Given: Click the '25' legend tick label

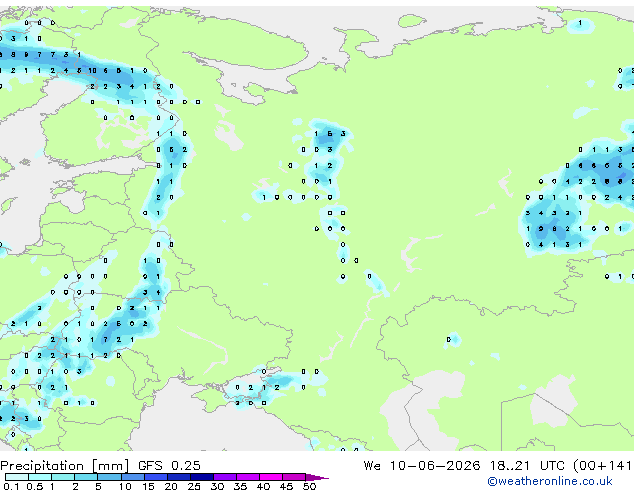Looking at the screenshot, I should [194, 486].
